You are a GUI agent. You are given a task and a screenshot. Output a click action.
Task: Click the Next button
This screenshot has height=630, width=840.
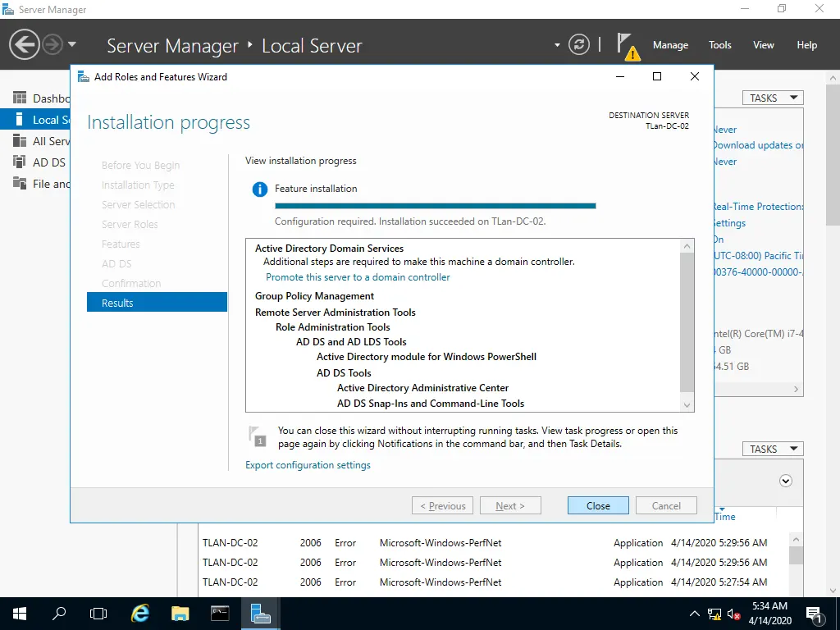point(510,505)
